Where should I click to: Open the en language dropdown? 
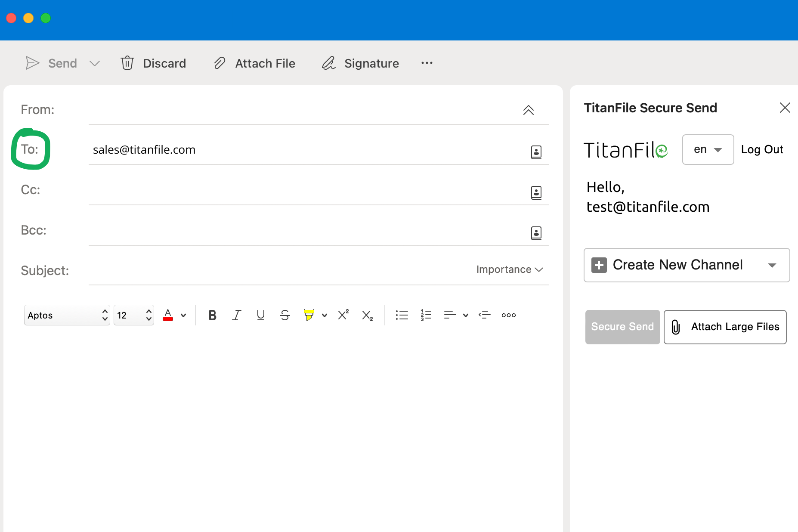pos(708,149)
